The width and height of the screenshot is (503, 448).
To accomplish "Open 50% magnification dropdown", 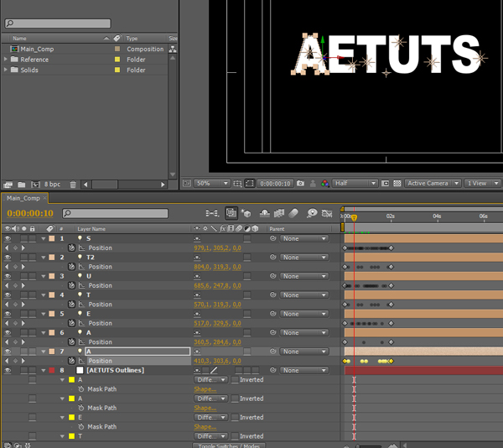I will coord(212,183).
